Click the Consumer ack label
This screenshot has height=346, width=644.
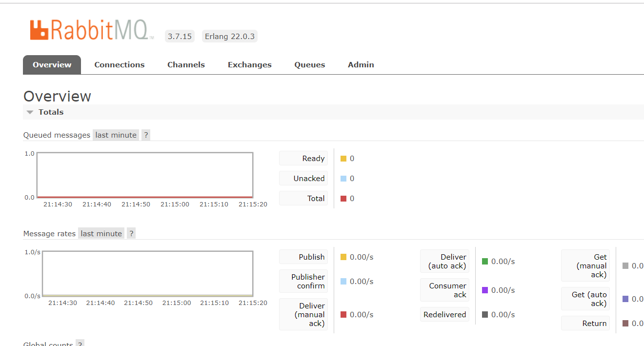[x=444, y=290]
